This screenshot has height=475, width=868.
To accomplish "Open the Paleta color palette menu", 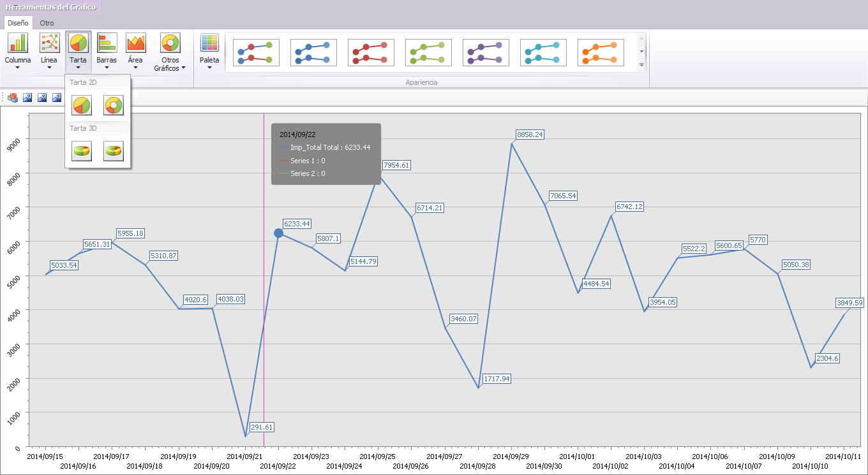I will [209, 51].
